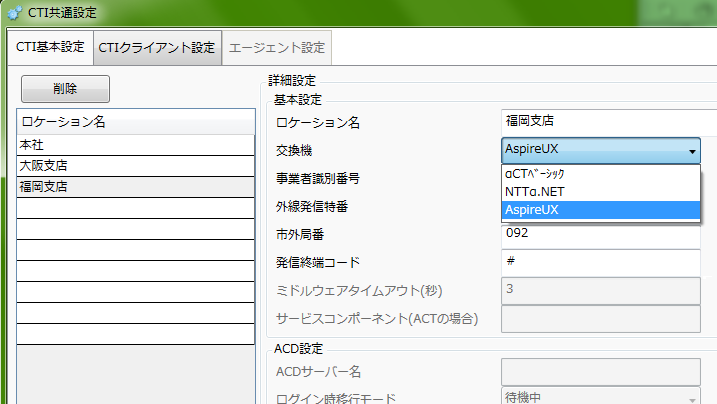Open the ログイン時移行モード dropdown showing 待機中

click(x=600, y=396)
